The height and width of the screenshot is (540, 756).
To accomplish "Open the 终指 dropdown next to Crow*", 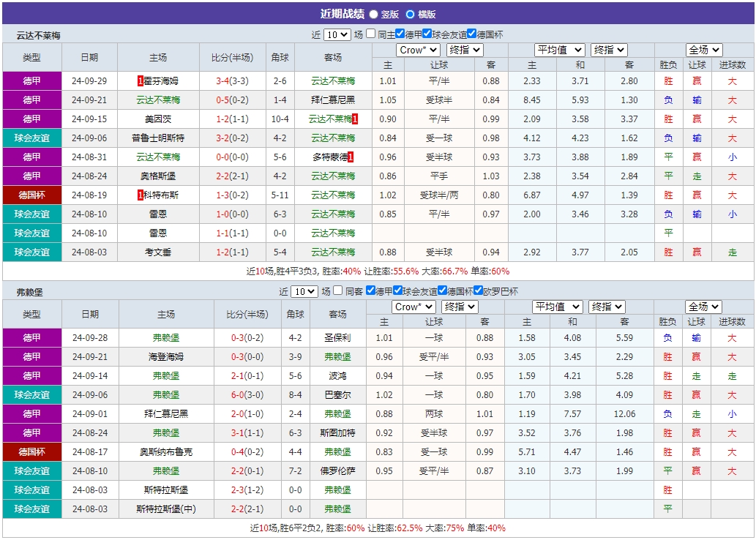I will 464,50.
